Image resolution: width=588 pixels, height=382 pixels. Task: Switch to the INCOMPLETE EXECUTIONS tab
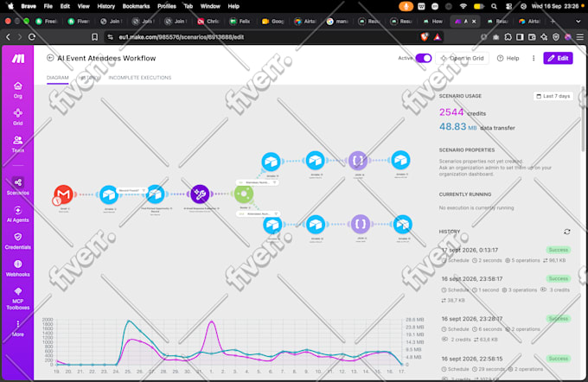click(x=140, y=78)
